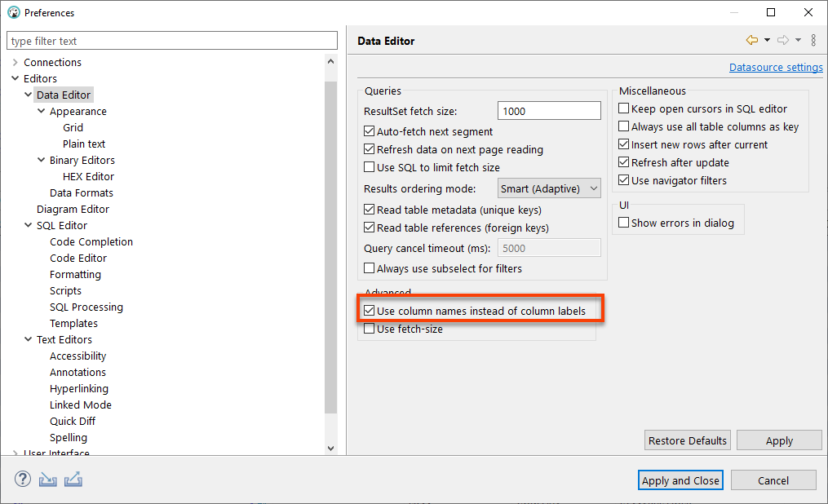
Task: Click the Help question mark icon
Action: (22, 479)
